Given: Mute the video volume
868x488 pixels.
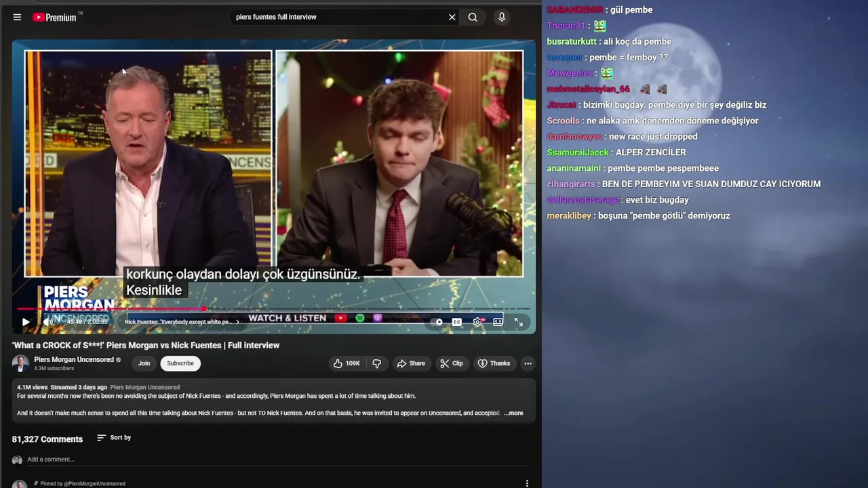Looking at the screenshot, I should [48, 322].
